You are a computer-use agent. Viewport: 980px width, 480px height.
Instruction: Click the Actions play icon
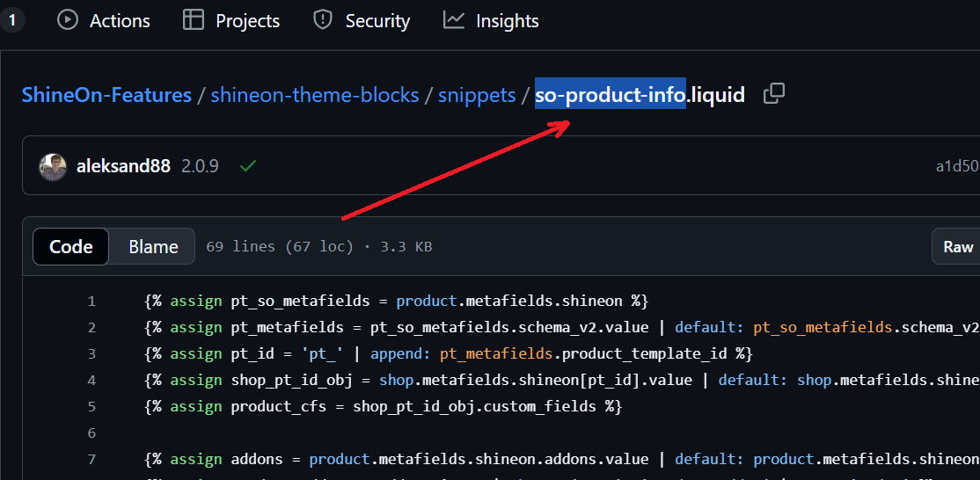(x=68, y=20)
